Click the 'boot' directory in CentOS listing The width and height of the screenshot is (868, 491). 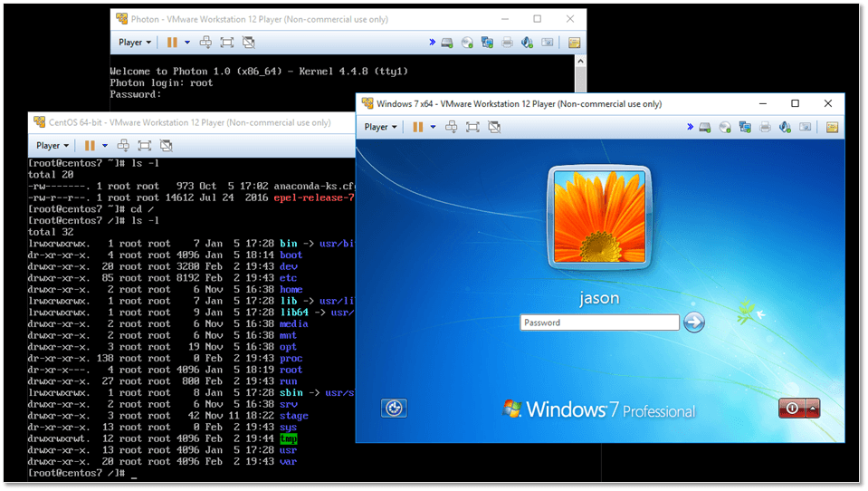(291, 255)
